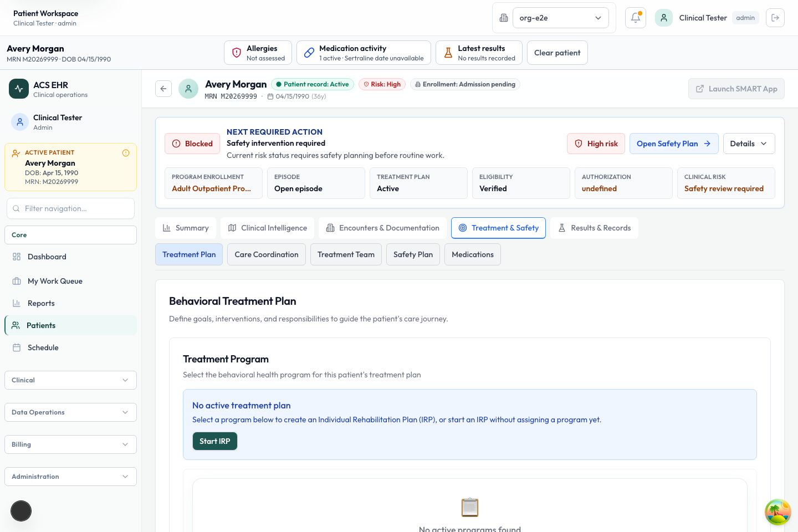This screenshot has height=532, width=798.
Task: Open the Treatment Team sub-tab
Action: click(x=346, y=254)
